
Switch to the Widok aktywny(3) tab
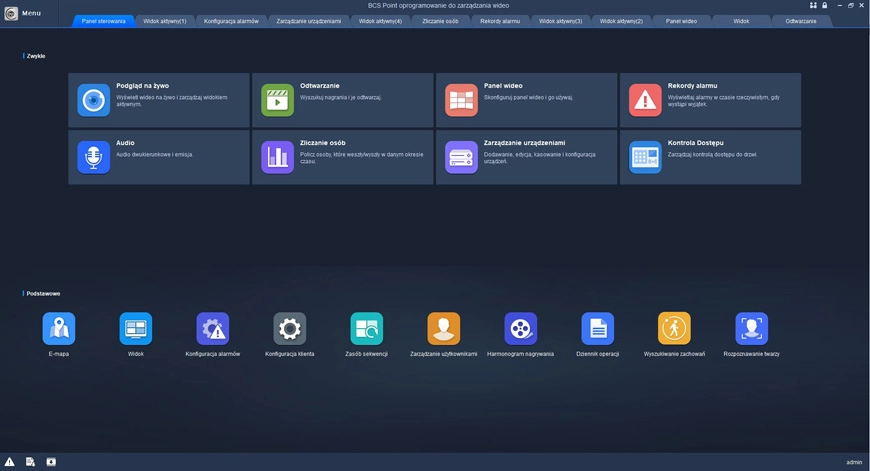[x=560, y=21]
